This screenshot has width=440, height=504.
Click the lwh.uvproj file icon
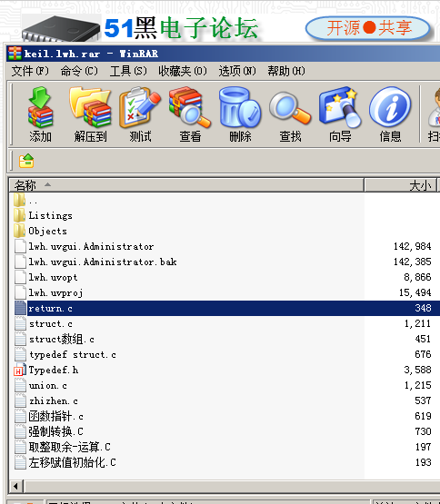[x=20, y=292]
